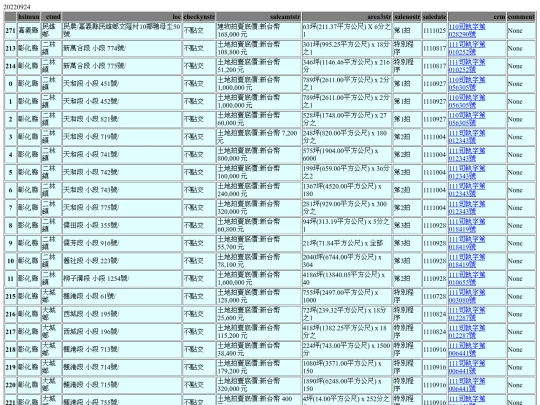Open the crm link for 天和段 452號 row
Image resolution: width=540 pixels, height=405 pixels.
tap(467, 102)
